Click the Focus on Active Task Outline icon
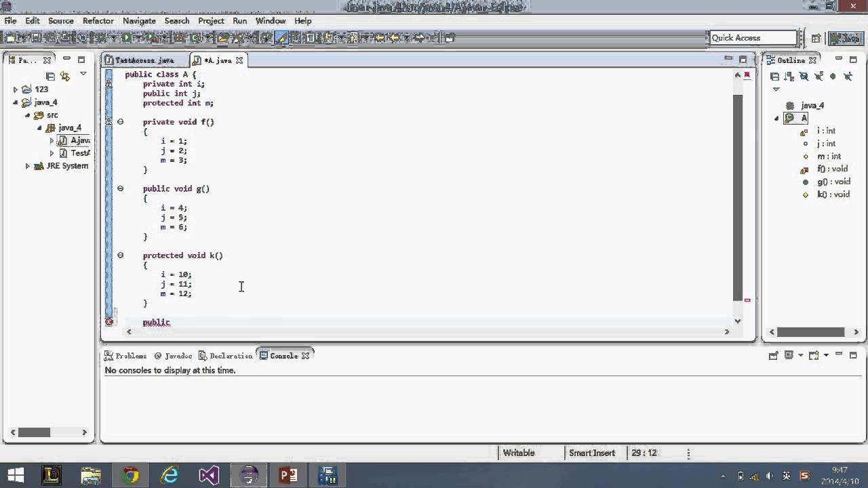The image size is (868, 488). 774,76
